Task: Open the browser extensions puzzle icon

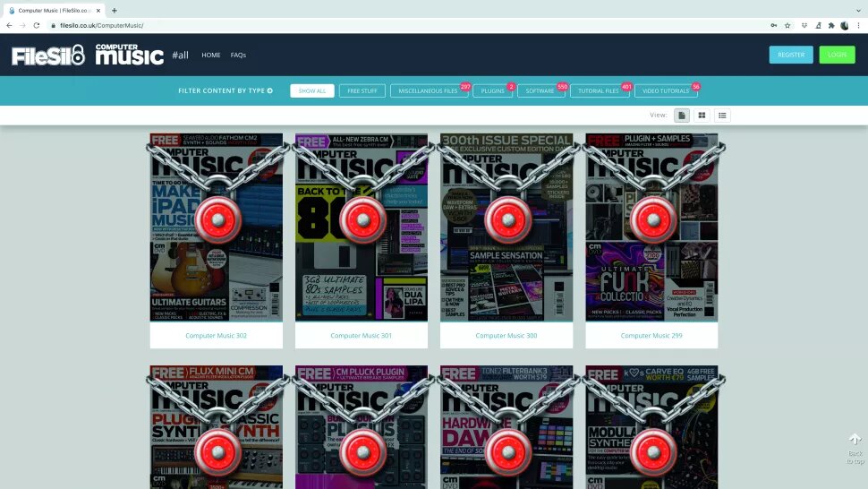Action: pyautogui.click(x=830, y=25)
